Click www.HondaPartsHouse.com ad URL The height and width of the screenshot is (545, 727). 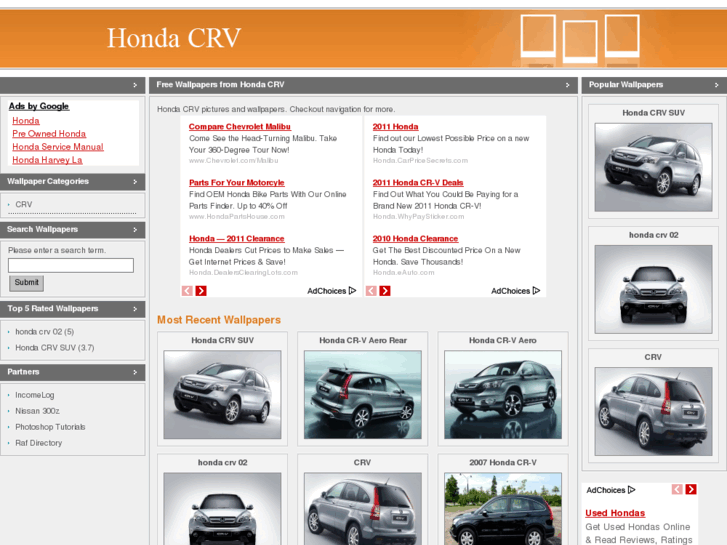pyautogui.click(x=236, y=217)
